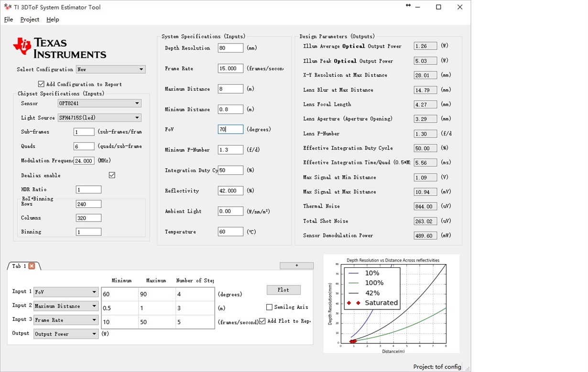Click the Plot button
Screen dimensions: 588x372
pos(283,290)
